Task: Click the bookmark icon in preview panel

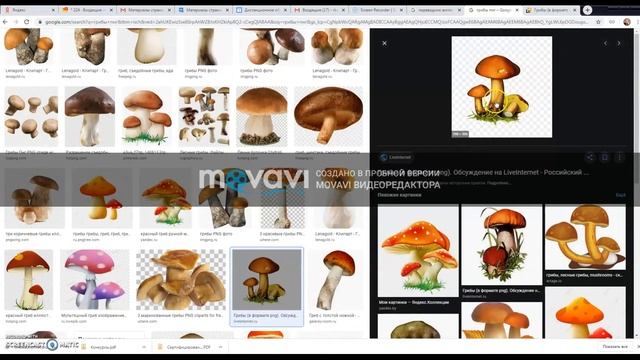Action: (x=605, y=157)
